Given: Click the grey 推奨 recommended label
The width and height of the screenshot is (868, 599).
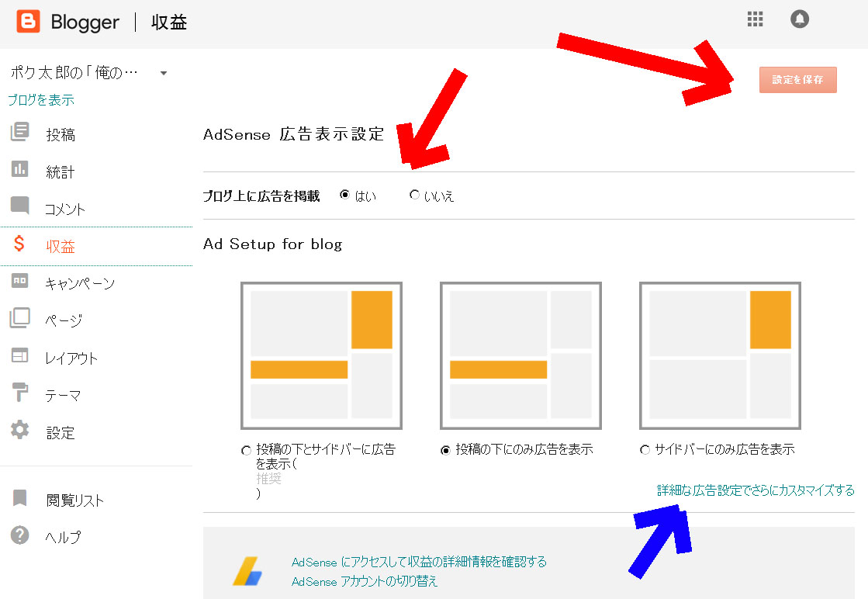Looking at the screenshot, I should [x=269, y=478].
